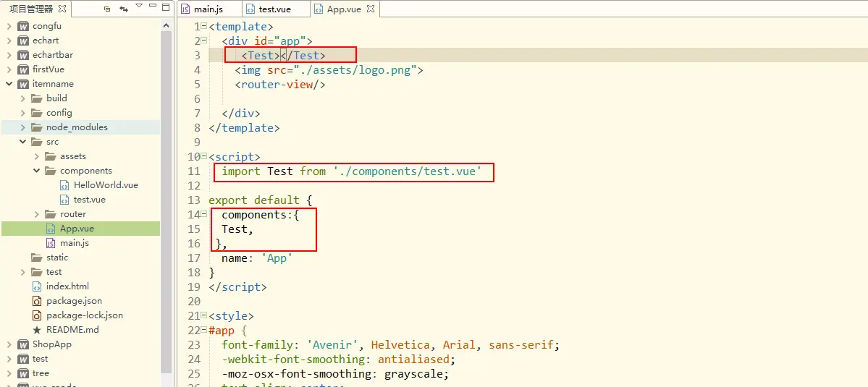Click the export default line
This screenshot has height=387, width=868.
coord(260,200)
